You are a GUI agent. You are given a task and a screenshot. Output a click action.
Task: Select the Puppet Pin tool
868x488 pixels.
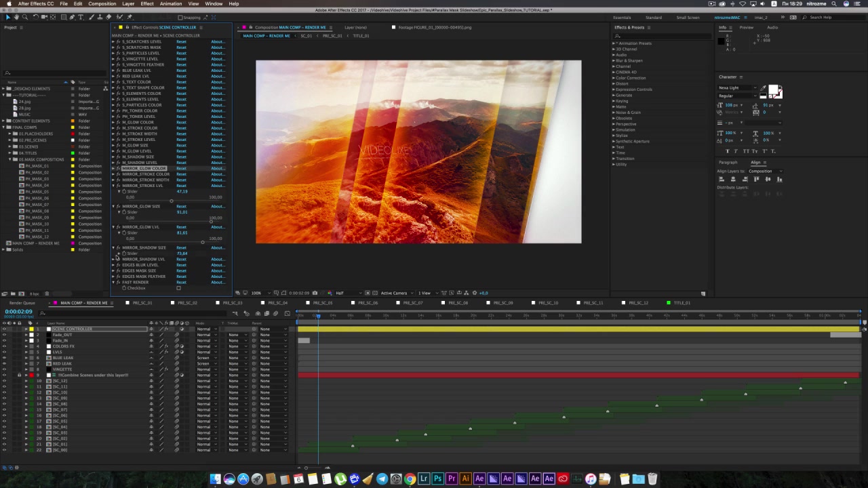[x=130, y=17]
